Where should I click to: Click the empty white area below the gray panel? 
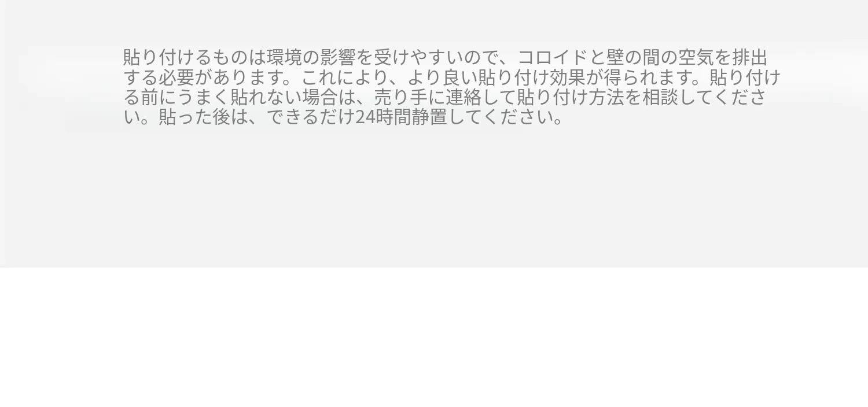click(x=434, y=338)
